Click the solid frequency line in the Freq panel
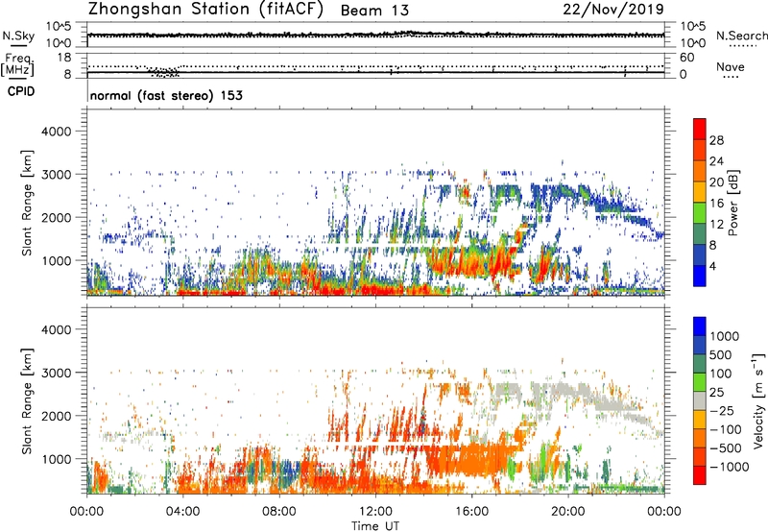 (x=375, y=72)
